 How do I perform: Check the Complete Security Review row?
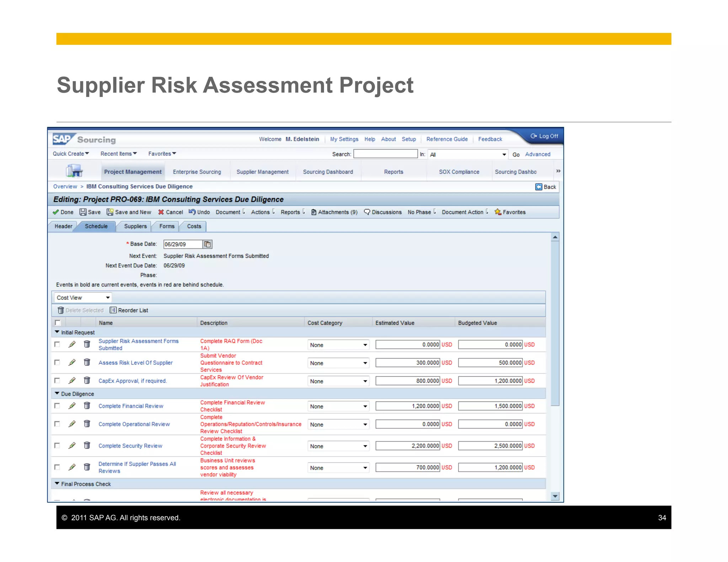[x=57, y=445]
